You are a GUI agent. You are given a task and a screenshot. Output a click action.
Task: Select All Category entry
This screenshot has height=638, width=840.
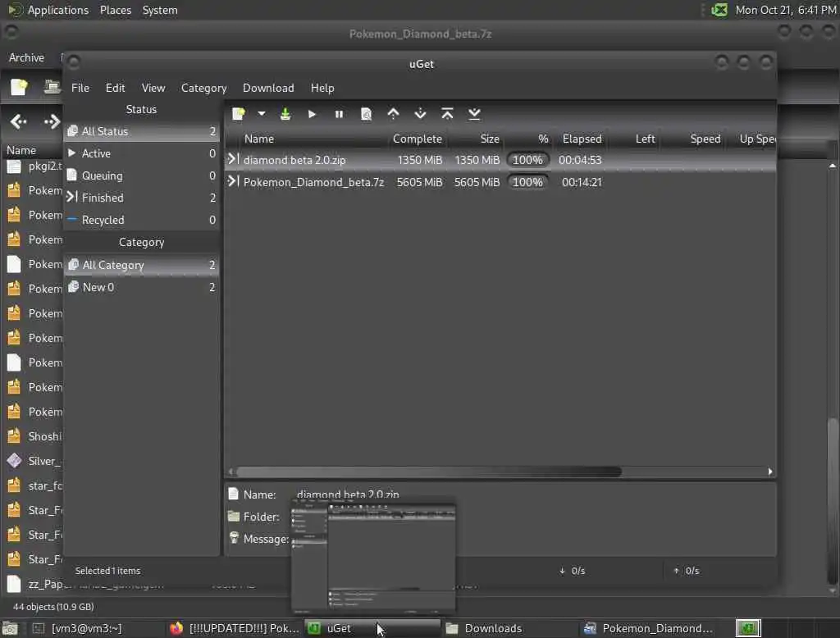click(x=141, y=265)
